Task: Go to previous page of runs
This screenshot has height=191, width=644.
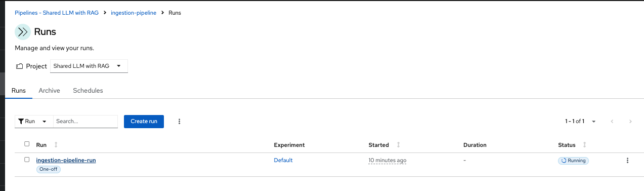Action: coord(612,122)
